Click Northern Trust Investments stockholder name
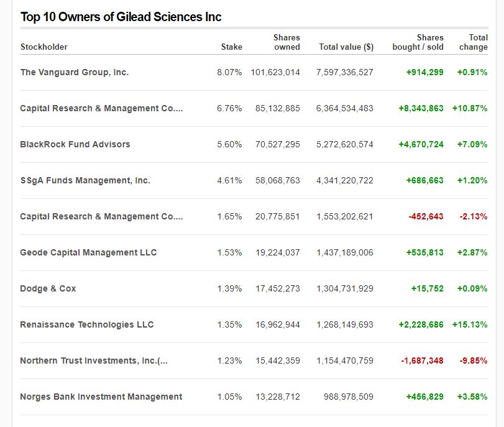This screenshot has width=504, height=427. tap(94, 360)
